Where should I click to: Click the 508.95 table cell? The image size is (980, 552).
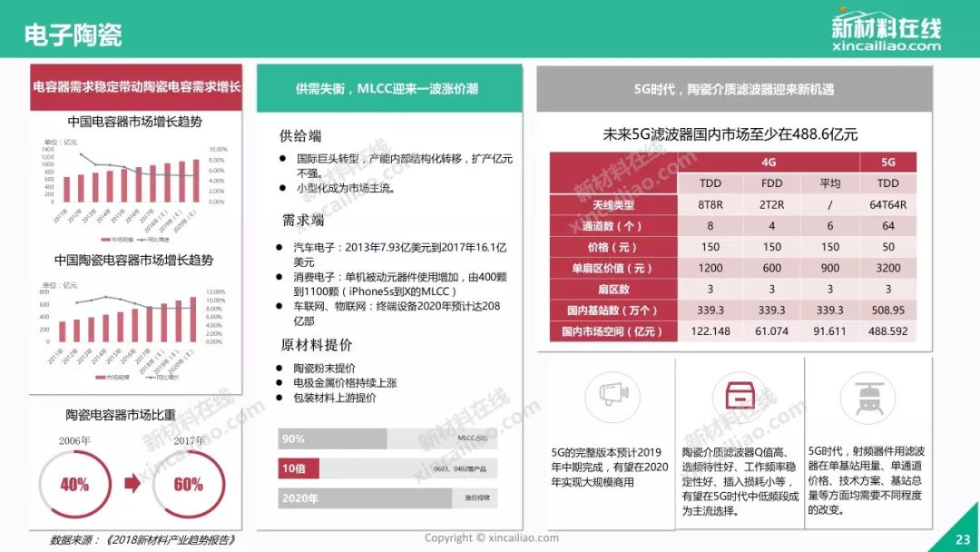pos(888,310)
